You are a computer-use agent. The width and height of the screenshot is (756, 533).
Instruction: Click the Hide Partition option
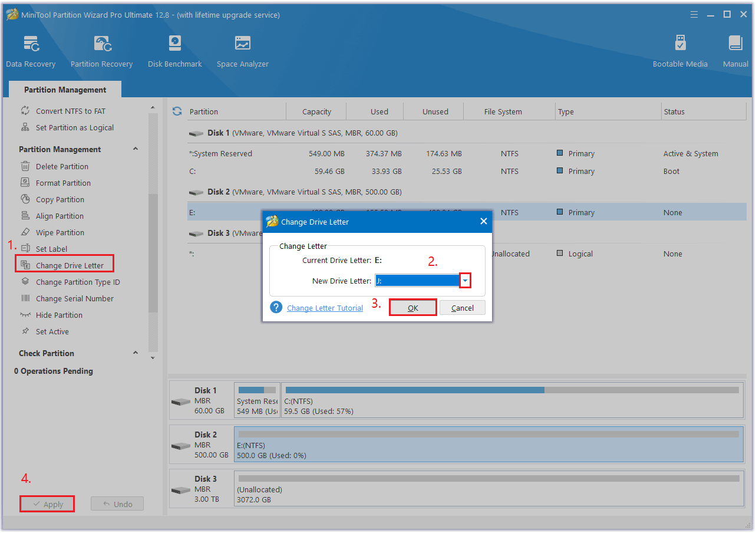coord(59,315)
